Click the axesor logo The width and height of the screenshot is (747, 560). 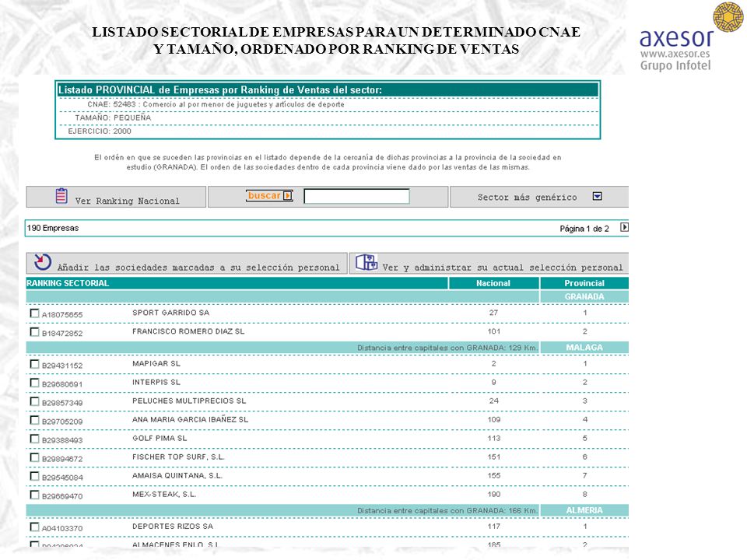coord(676,37)
